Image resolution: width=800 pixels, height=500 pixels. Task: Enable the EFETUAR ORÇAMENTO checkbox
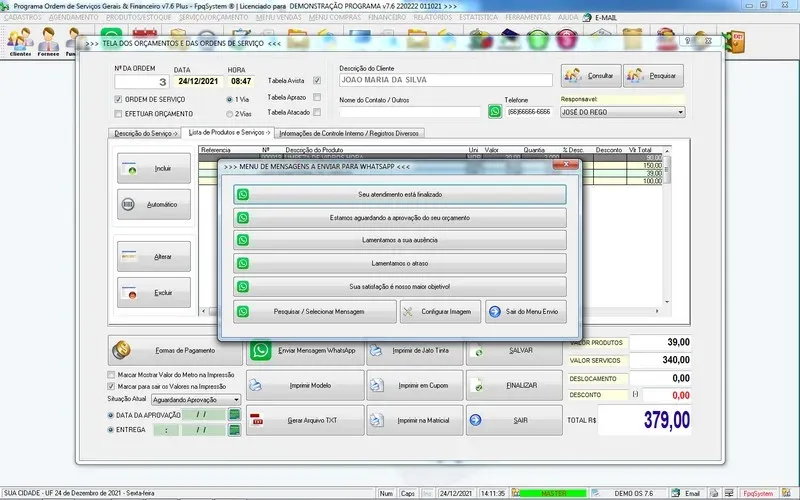pyautogui.click(x=118, y=114)
